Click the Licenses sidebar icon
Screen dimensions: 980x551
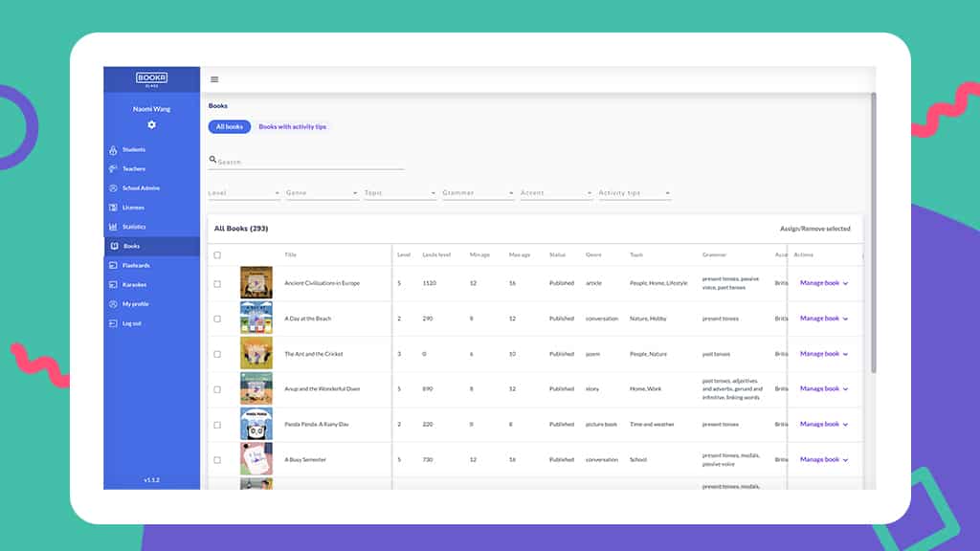click(113, 208)
